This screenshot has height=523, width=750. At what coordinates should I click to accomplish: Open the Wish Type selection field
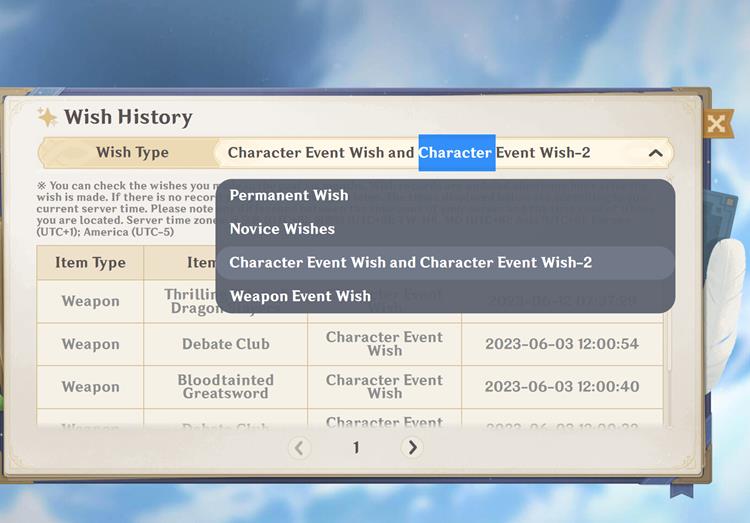click(445, 153)
